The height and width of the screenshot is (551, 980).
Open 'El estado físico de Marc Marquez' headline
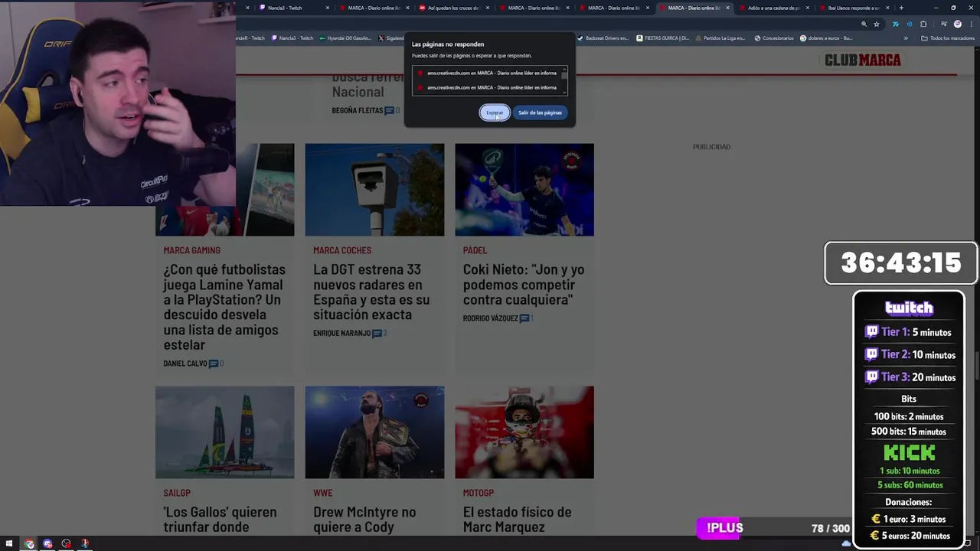pos(517,519)
